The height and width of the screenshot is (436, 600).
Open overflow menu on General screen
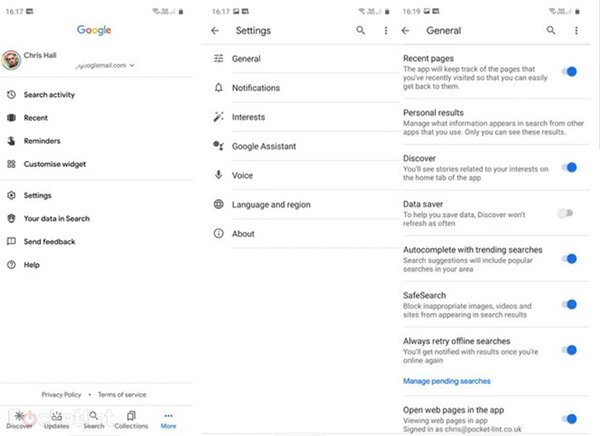(576, 31)
